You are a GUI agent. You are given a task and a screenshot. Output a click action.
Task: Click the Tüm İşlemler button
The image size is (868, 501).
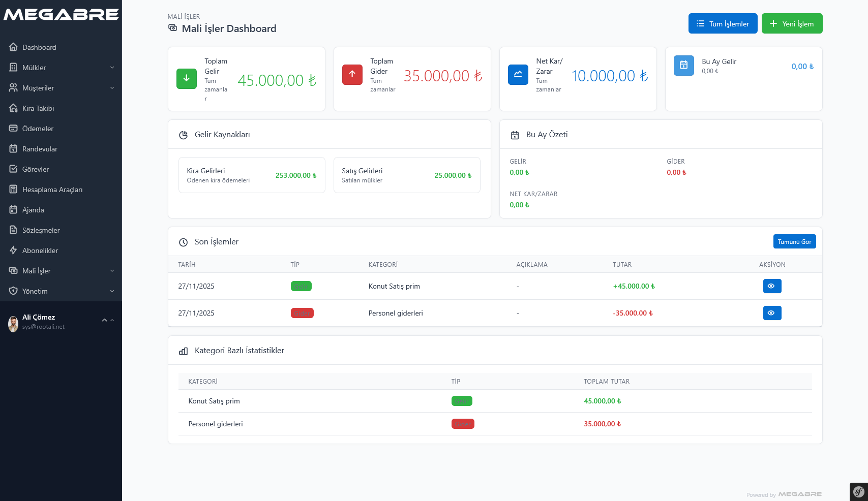(722, 24)
